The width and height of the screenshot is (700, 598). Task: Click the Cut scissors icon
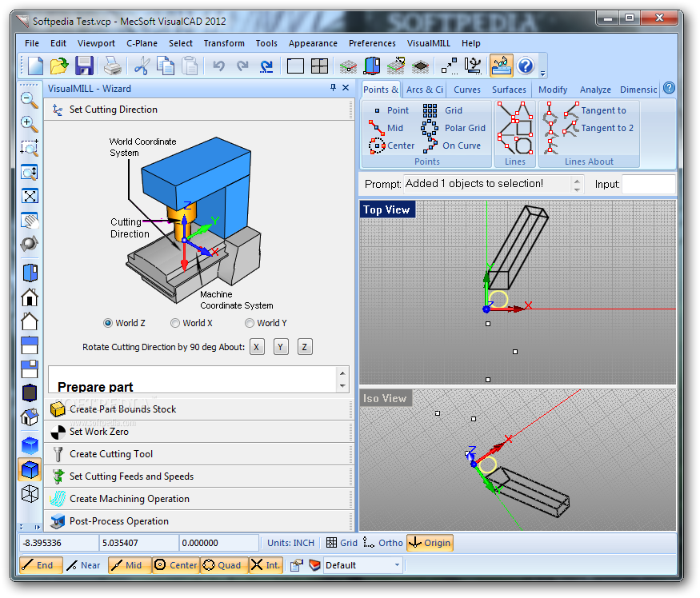coord(142,66)
